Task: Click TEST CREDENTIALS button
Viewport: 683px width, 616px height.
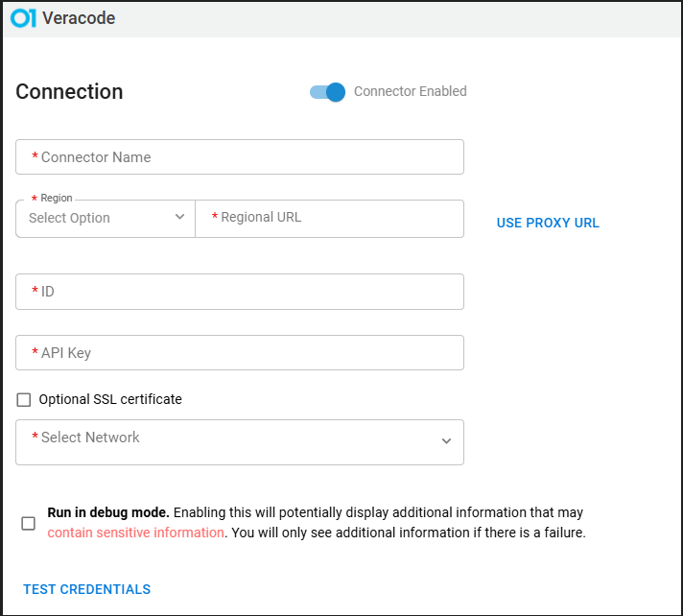Action: pos(86,589)
